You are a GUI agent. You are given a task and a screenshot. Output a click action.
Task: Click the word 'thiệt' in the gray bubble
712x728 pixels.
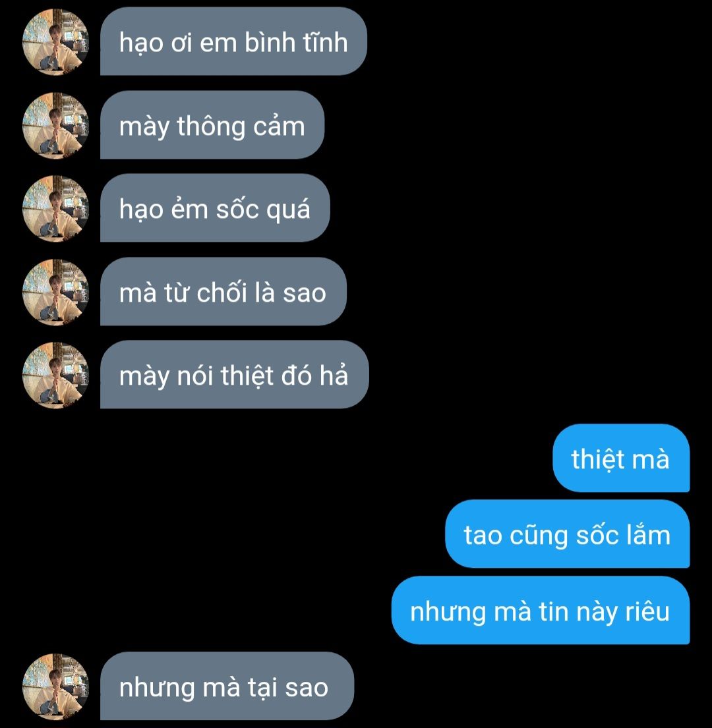pos(247,376)
